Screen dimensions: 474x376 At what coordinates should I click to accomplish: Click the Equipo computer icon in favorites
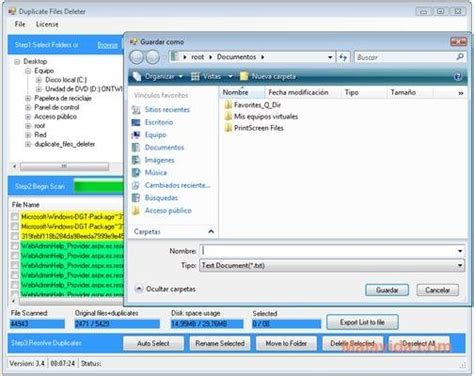[x=136, y=135]
